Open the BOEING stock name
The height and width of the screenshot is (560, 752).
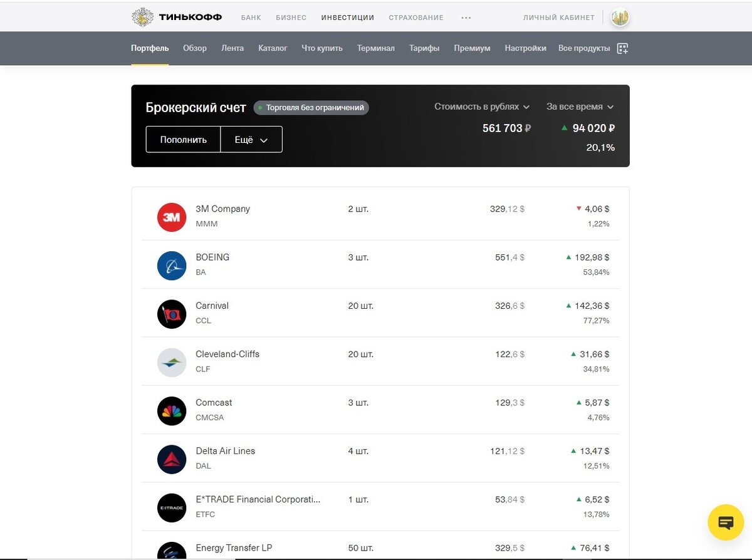[x=212, y=257]
